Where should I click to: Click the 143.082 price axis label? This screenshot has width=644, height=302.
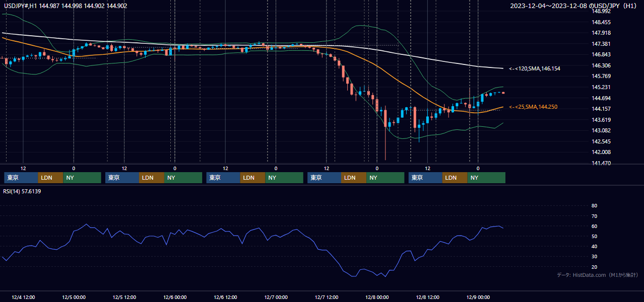(x=601, y=130)
